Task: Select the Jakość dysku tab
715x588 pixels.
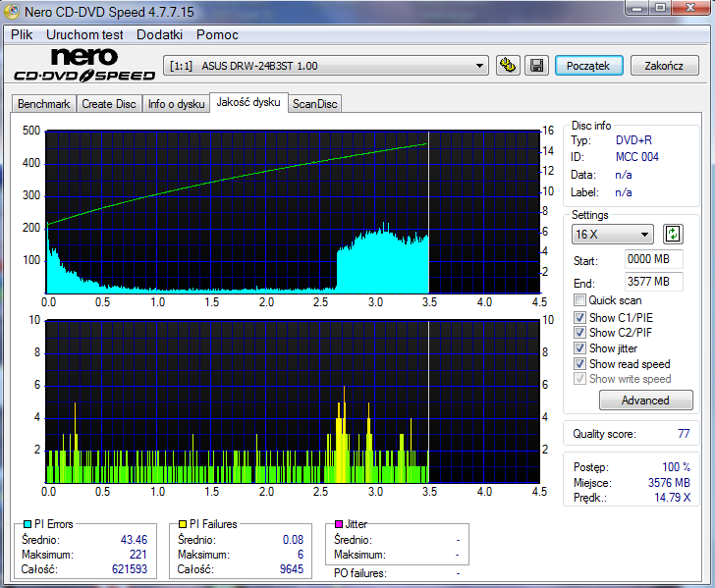Action: pyautogui.click(x=248, y=102)
